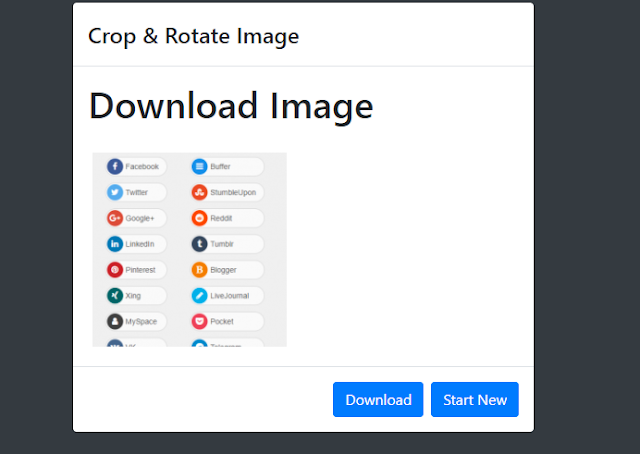Click the StumbleUpon icon in the preview
Screen dimensions: 640x454
(x=200, y=192)
